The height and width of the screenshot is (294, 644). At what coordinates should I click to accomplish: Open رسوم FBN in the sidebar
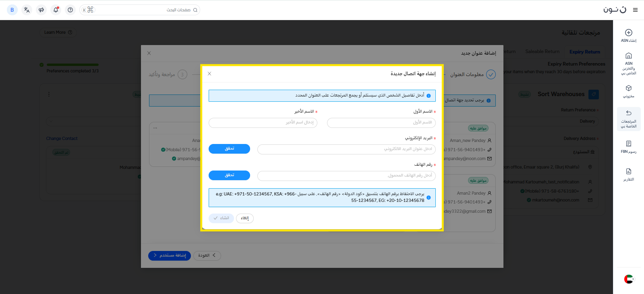tap(629, 147)
